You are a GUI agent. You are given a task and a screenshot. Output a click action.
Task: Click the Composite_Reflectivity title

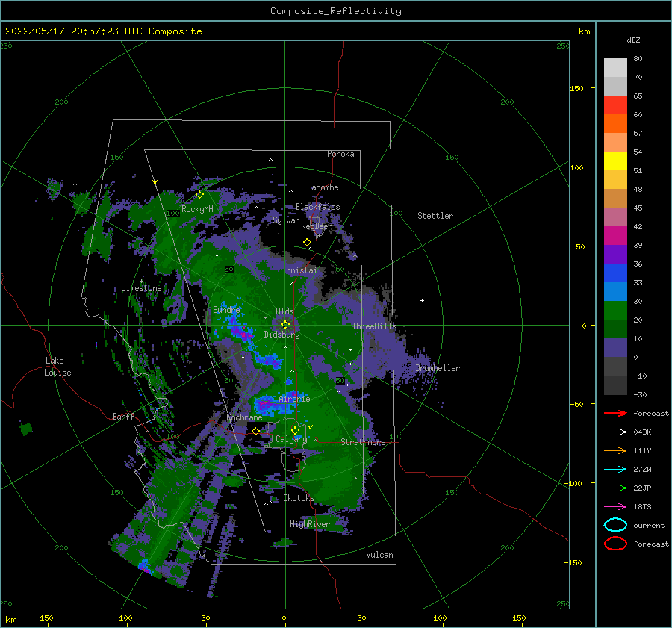coord(336,11)
